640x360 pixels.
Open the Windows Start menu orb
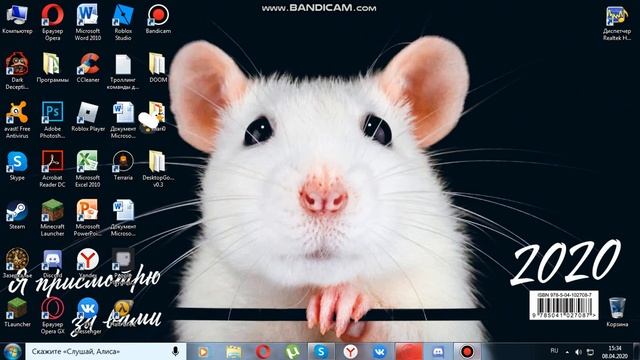12,351
